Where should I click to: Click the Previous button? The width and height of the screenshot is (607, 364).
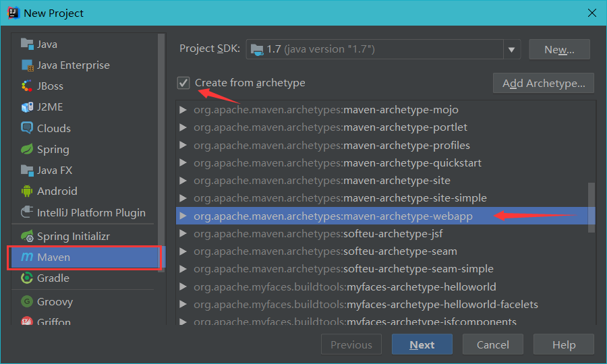pyautogui.click(x=351, y=344)
